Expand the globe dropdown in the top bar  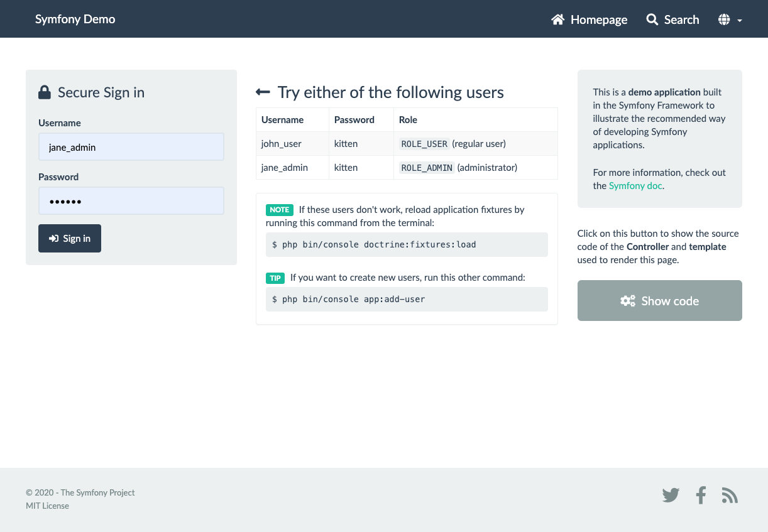[x=730, y=19]
